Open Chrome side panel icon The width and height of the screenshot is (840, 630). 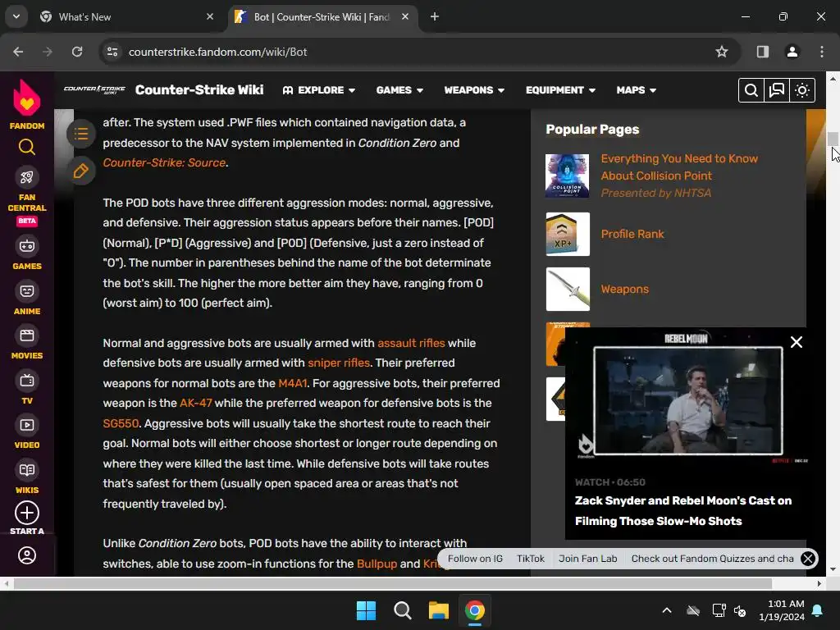762,52
